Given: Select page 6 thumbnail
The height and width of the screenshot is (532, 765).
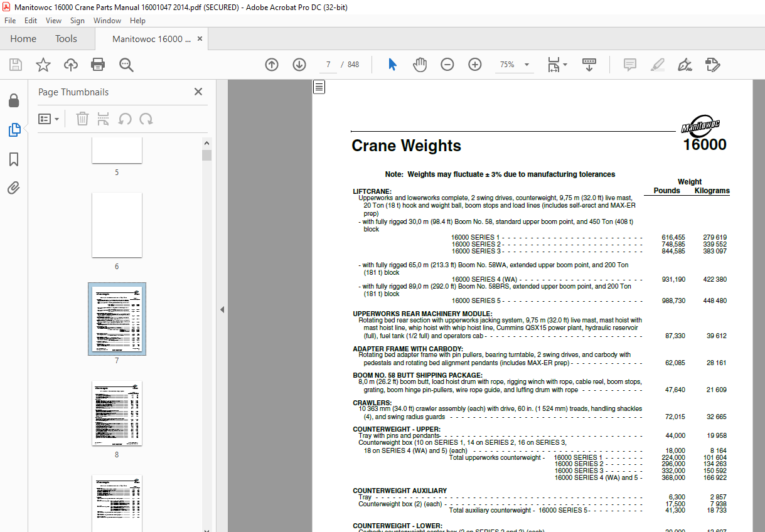Looking at the screenshot, I should pos(117,225).
